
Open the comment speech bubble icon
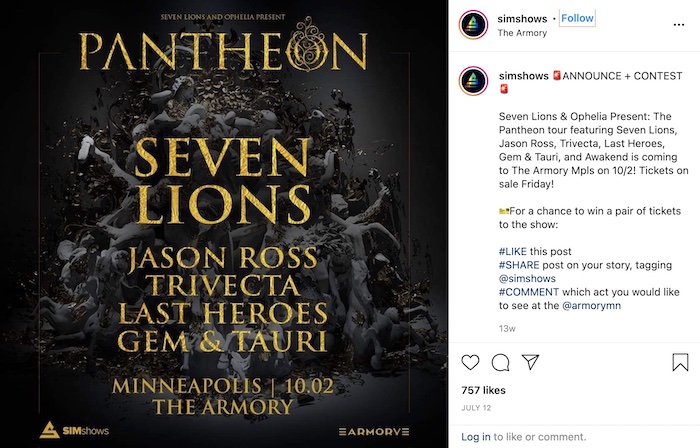point(500,362)
